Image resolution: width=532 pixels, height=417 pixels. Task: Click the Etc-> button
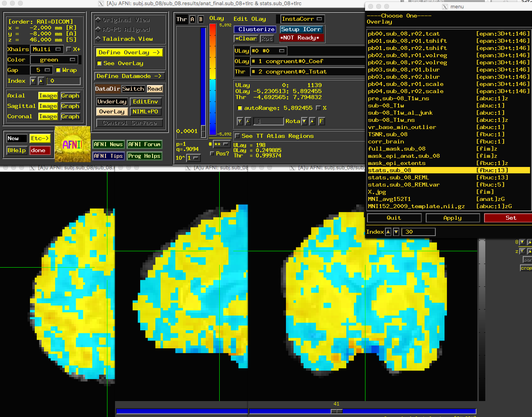click(40, 138)
